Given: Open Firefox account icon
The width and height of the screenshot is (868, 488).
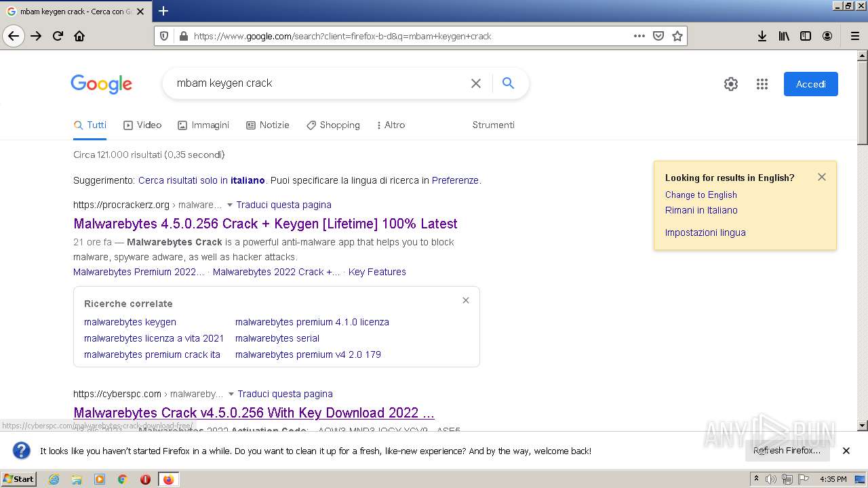Looking at the screenshot, I should 827,36.
